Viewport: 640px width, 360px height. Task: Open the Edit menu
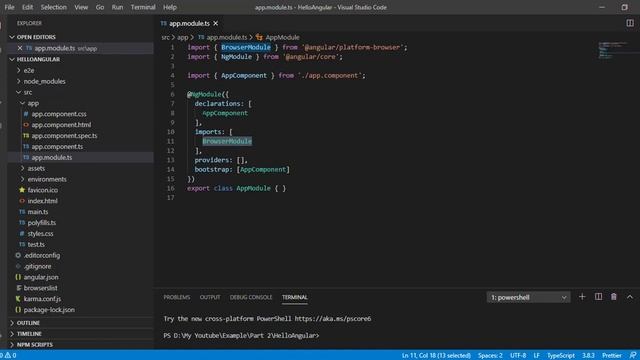coord(27,7)
